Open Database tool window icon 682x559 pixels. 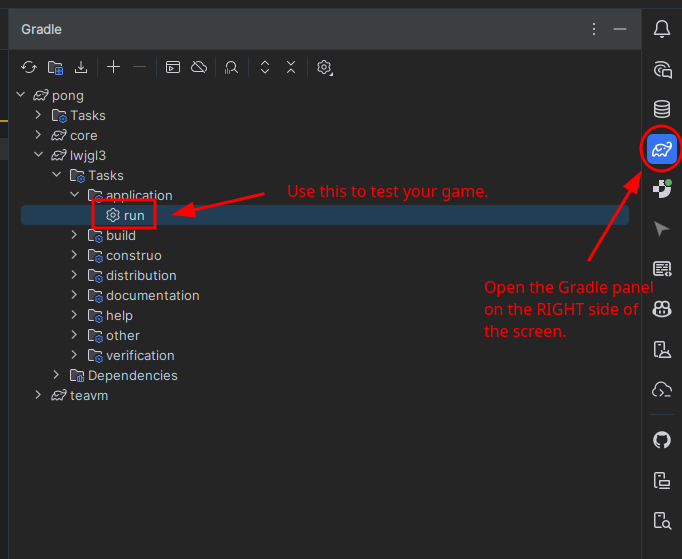[662, 109]
